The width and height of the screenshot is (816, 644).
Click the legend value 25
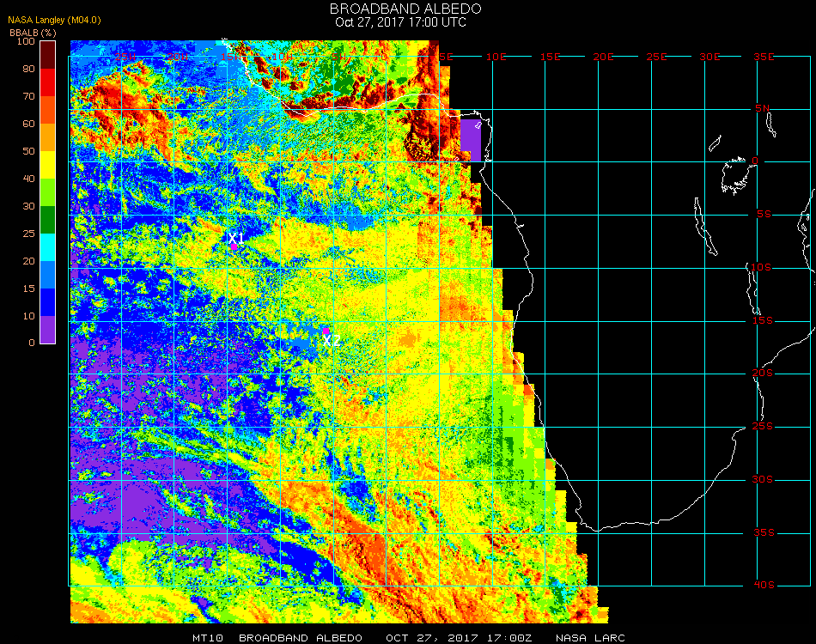[x=28, y=234]
